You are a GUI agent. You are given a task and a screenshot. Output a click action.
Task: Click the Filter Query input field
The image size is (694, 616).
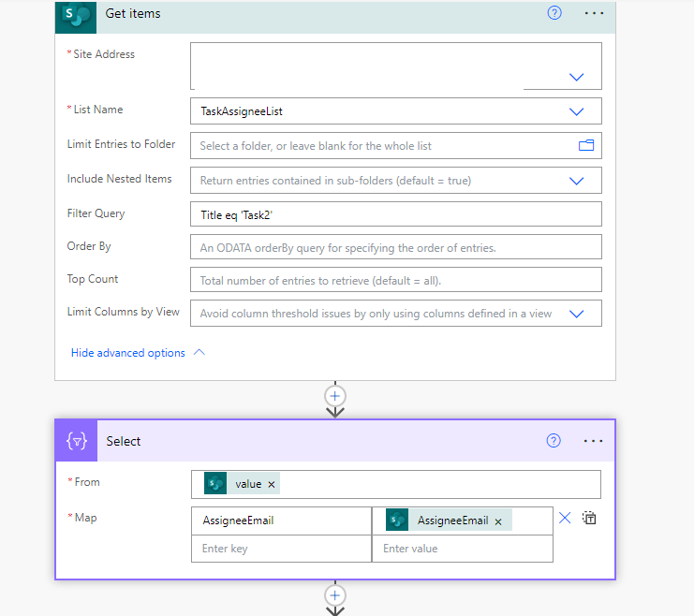point(395,214)
